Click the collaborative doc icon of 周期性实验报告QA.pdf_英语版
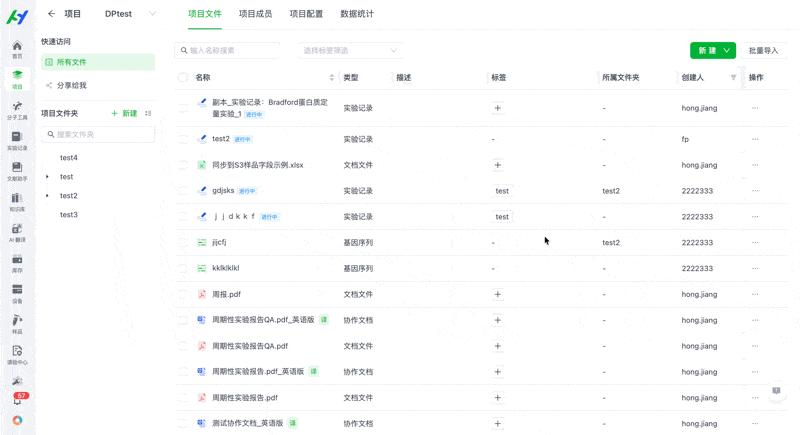The width and height of the screenshot is (800, 435). click(x=202, y=320)
